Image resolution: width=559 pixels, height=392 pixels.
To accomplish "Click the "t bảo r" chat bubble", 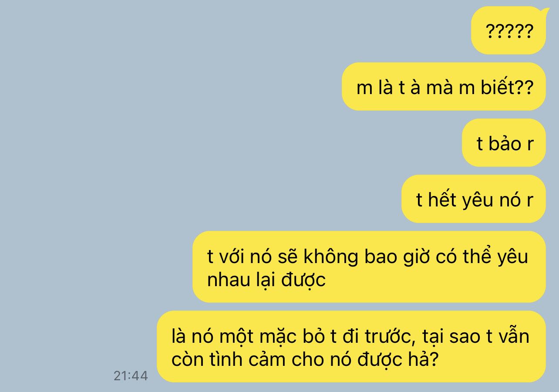I will pyautogui.click(x=504, y=143).
